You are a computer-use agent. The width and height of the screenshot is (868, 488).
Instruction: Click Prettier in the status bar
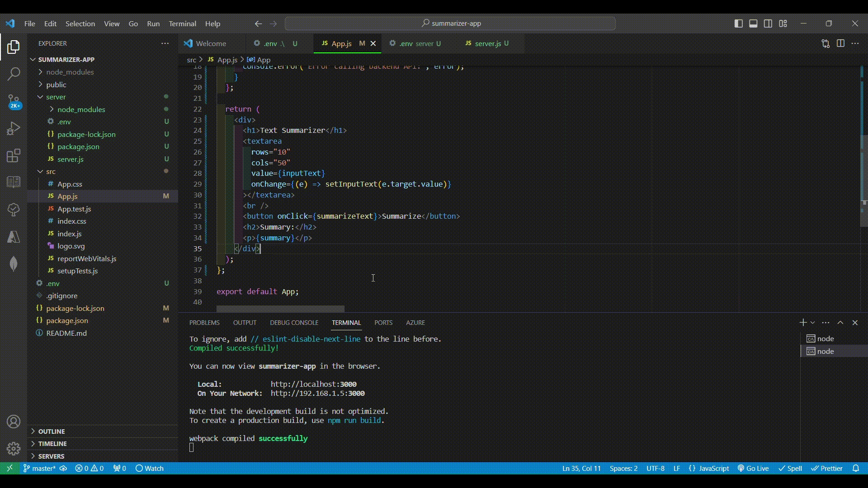coord(827,468)
